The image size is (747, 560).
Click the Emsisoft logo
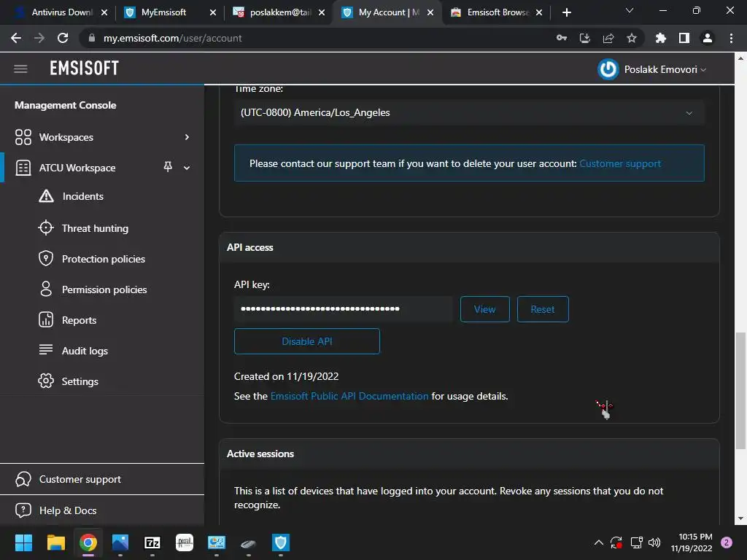85,69
